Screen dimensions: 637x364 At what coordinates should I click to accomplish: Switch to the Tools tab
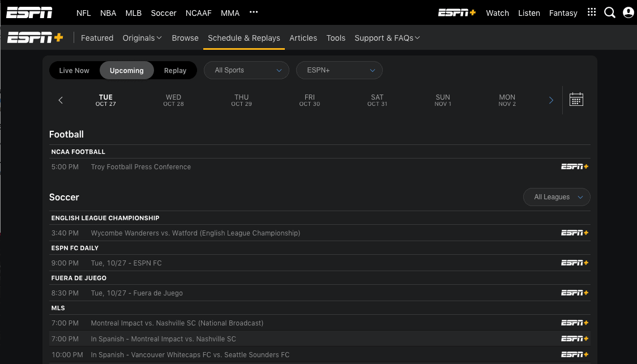pyautogui.click(x=336, y=38)
